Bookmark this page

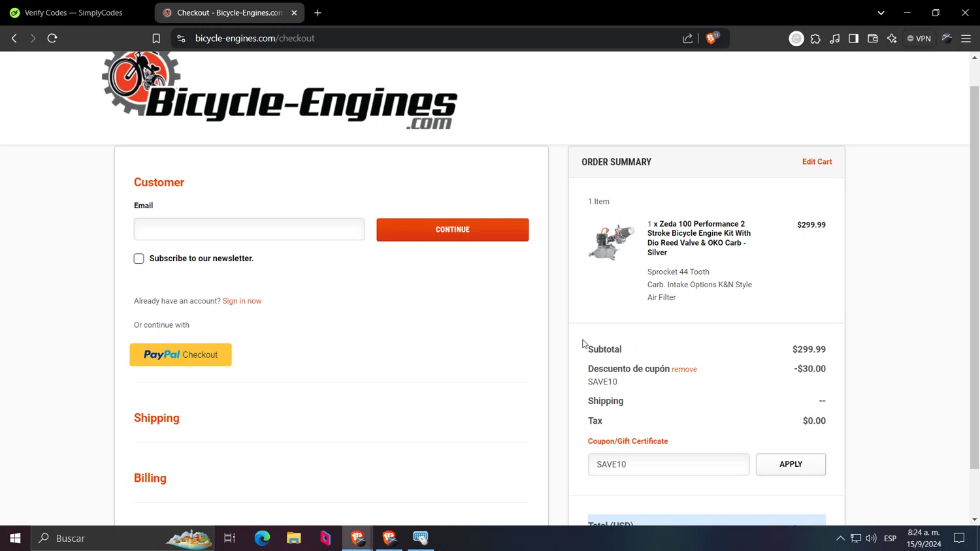(x=156, y=39)
